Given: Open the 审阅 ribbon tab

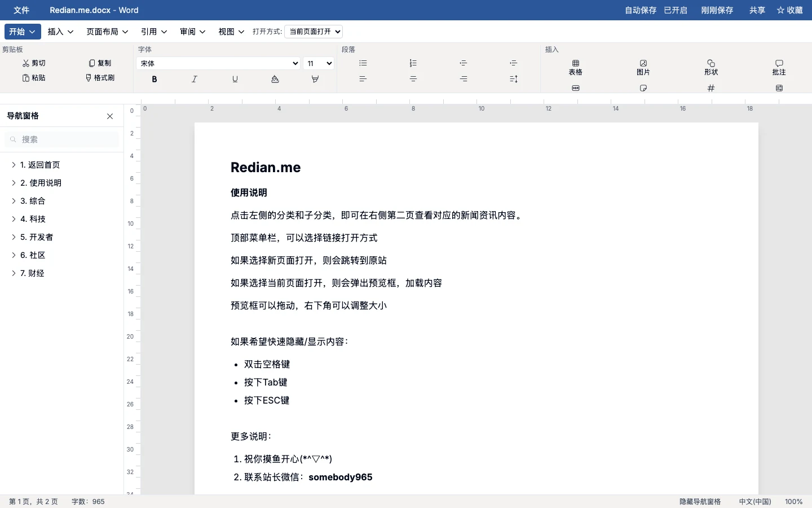Looking at the screenshot, I should [193, 32].
